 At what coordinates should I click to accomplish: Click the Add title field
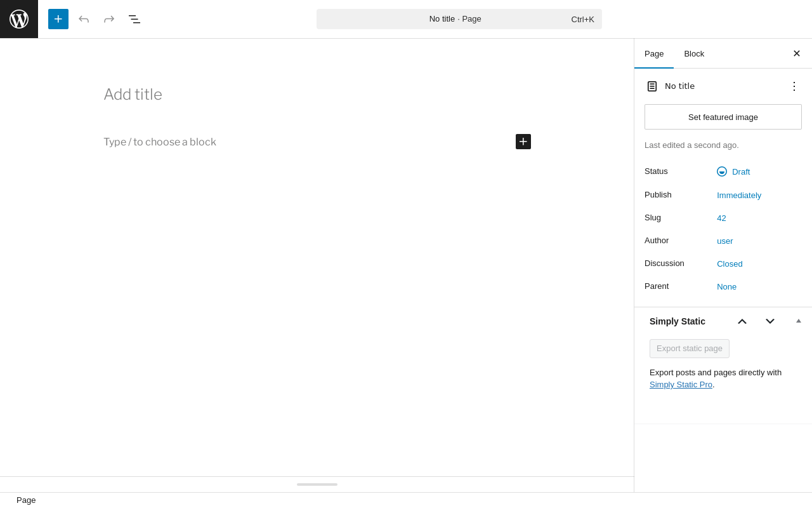[317, 95]
